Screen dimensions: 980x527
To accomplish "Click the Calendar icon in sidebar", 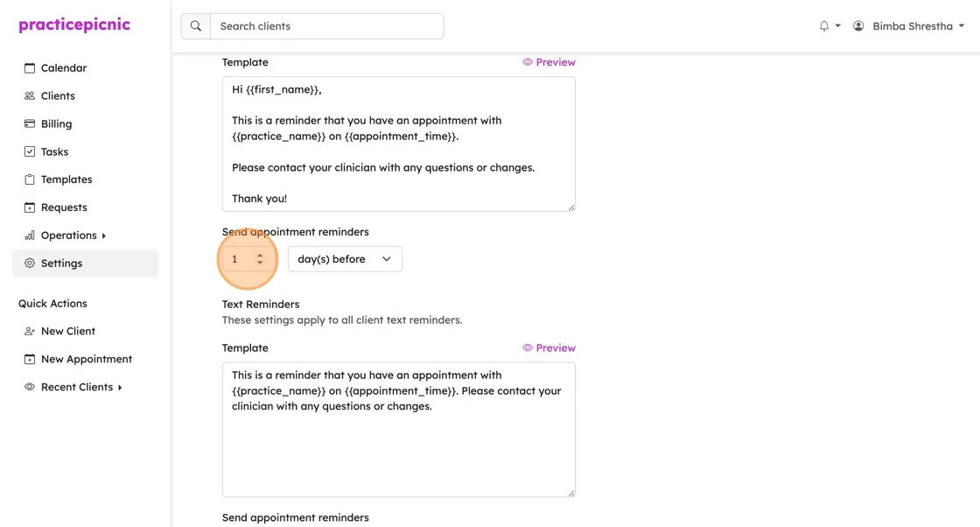I will [x=30, y=68].
